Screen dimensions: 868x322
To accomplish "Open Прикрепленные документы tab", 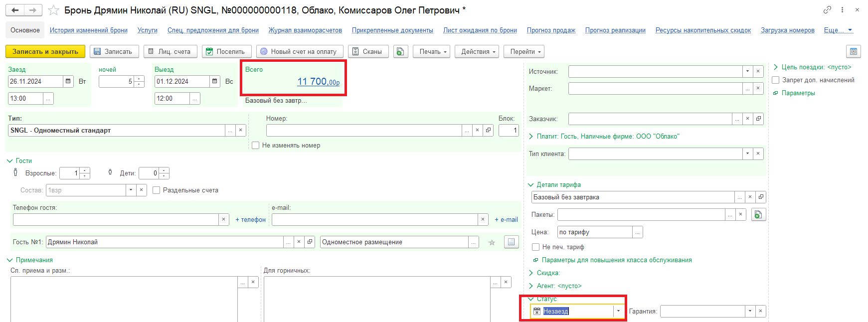I will 392,30.
